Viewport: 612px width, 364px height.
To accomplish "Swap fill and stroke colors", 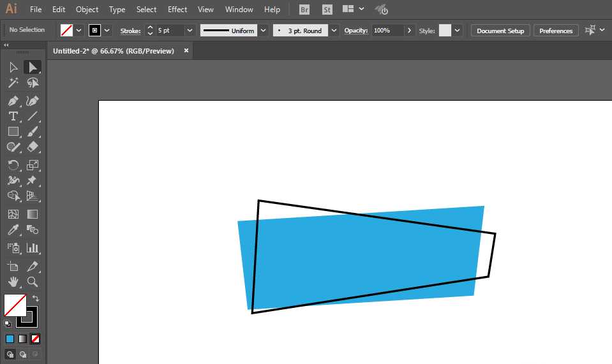I will click(x=36, y=298).
